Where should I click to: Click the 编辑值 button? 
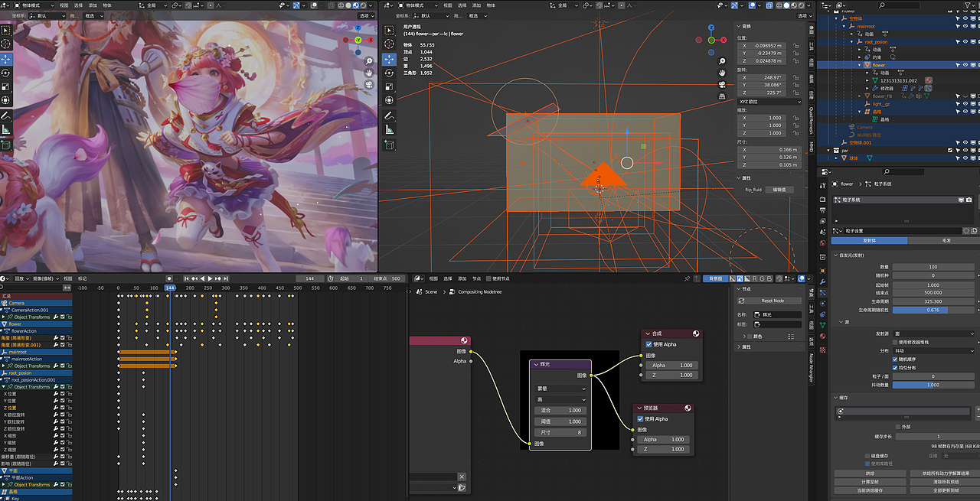(779, 190)
